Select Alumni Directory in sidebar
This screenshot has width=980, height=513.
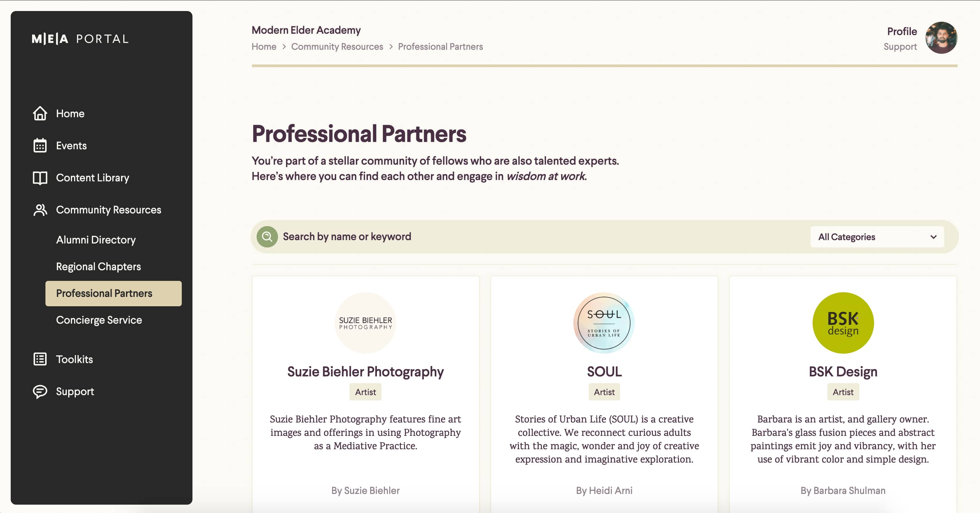tap(96, 240)
